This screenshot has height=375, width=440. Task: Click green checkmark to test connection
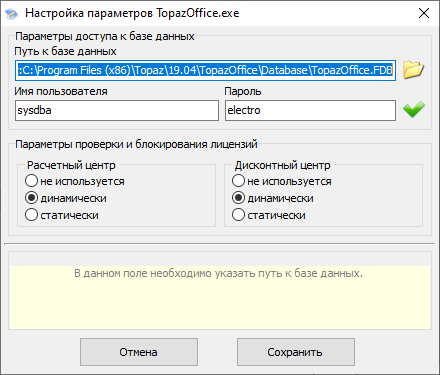pyautogui.click(x=414, y=109)
